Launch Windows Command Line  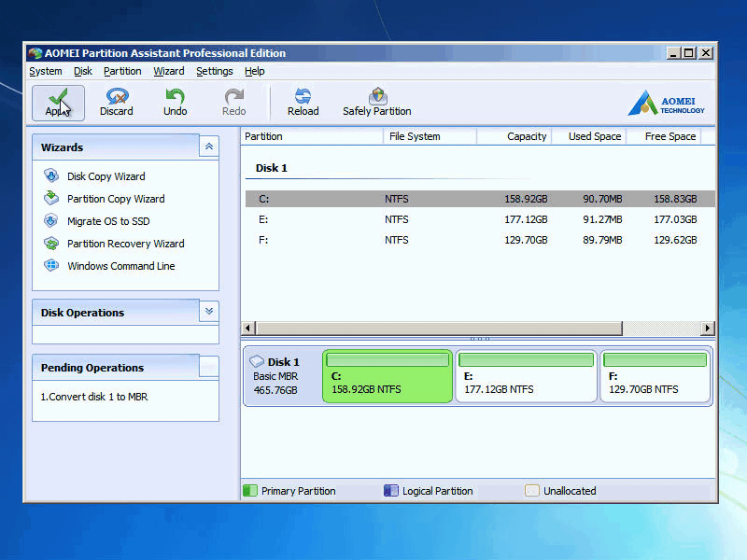tap(120, 266)
